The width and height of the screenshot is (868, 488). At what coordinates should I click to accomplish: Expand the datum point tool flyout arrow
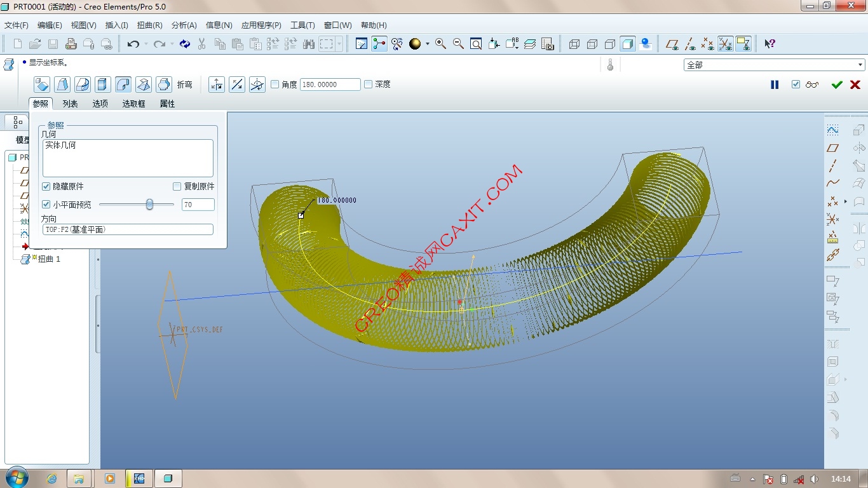tap(846, 201)
